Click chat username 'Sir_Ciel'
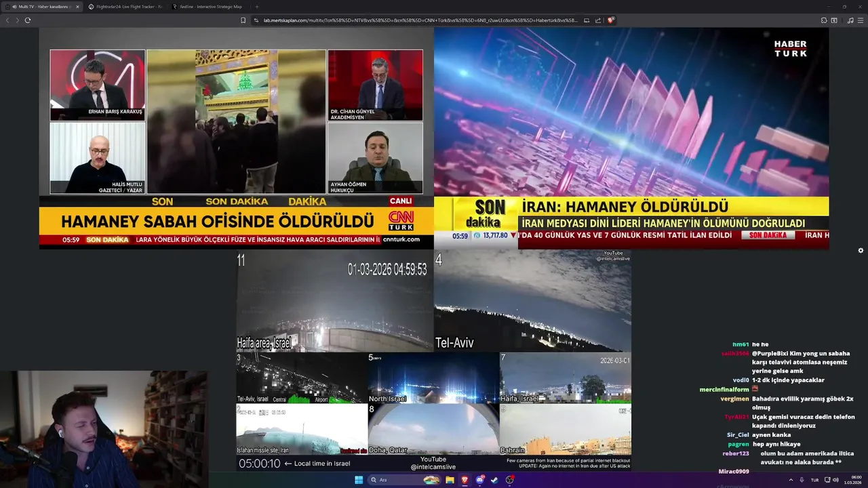Image resolution: width=868 pixels, height=488 pixels. point(738,434)
